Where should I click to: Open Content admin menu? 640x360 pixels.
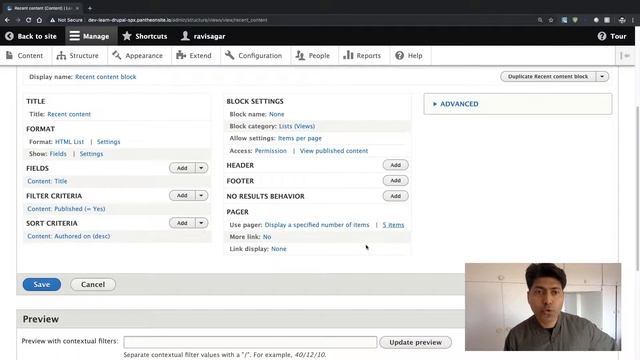point(24,56)
